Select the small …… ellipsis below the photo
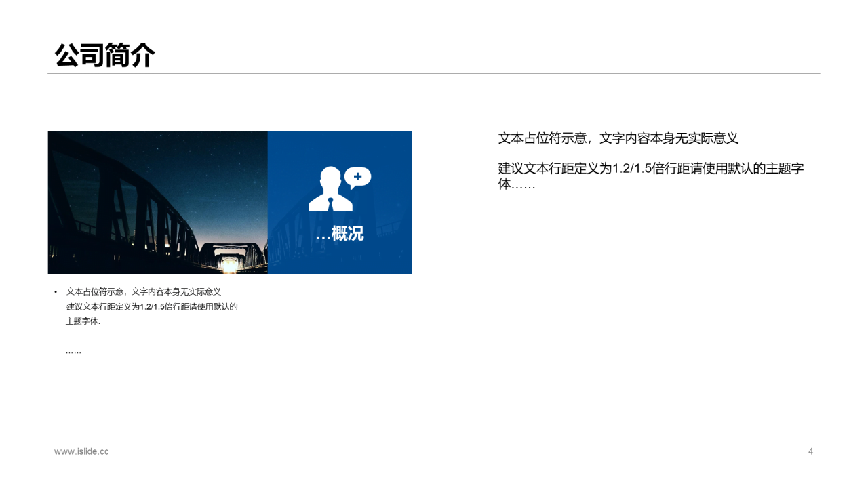Screen dimensions: 868x488 73,352
